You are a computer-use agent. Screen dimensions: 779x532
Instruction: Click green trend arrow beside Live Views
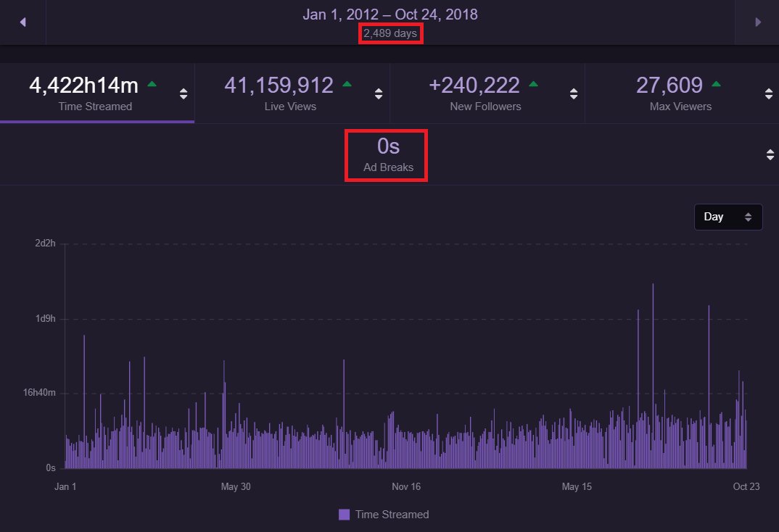coord(347,84)
